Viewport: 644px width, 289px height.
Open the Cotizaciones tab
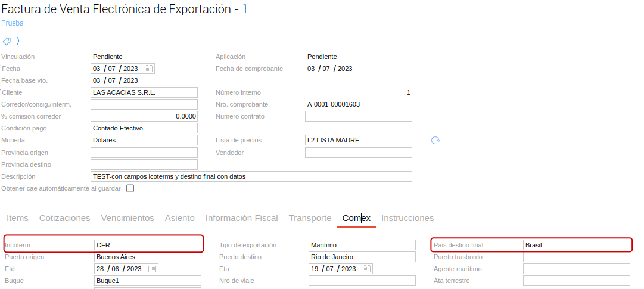(x=64, y=218)
